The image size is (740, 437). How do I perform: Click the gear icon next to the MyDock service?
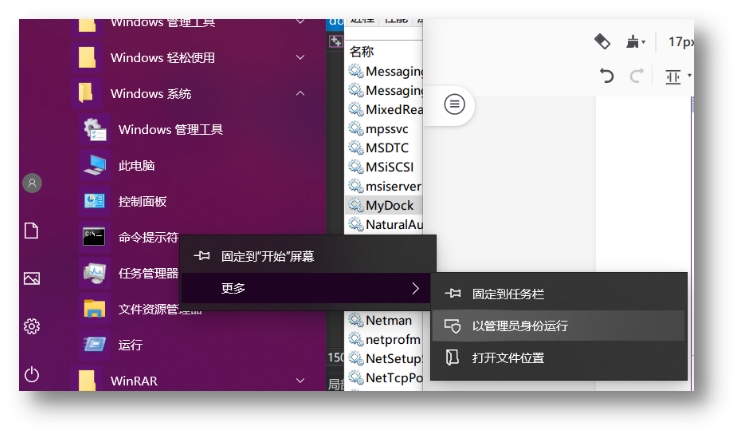click(x=355, y=205)
